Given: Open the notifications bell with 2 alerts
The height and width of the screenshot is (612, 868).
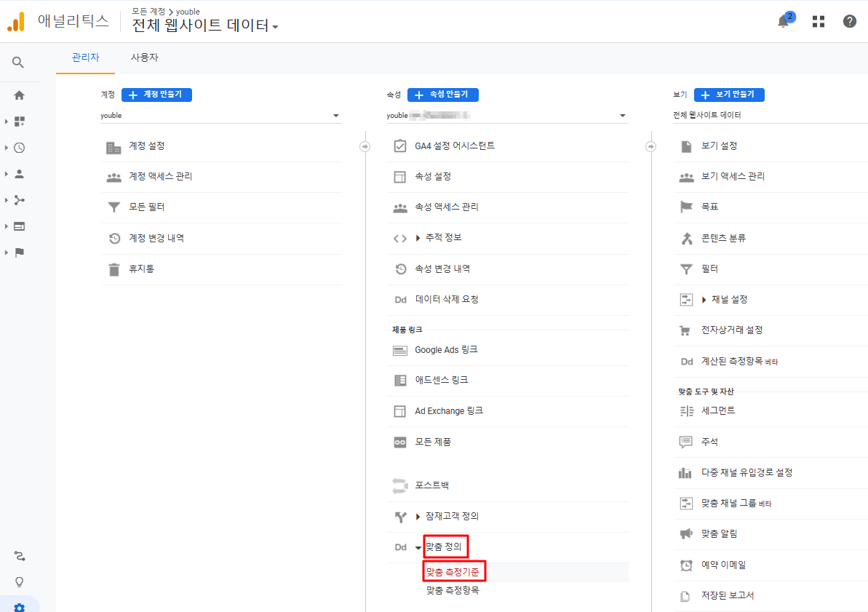Looking at the screenshot, I should tap(783, 21).
